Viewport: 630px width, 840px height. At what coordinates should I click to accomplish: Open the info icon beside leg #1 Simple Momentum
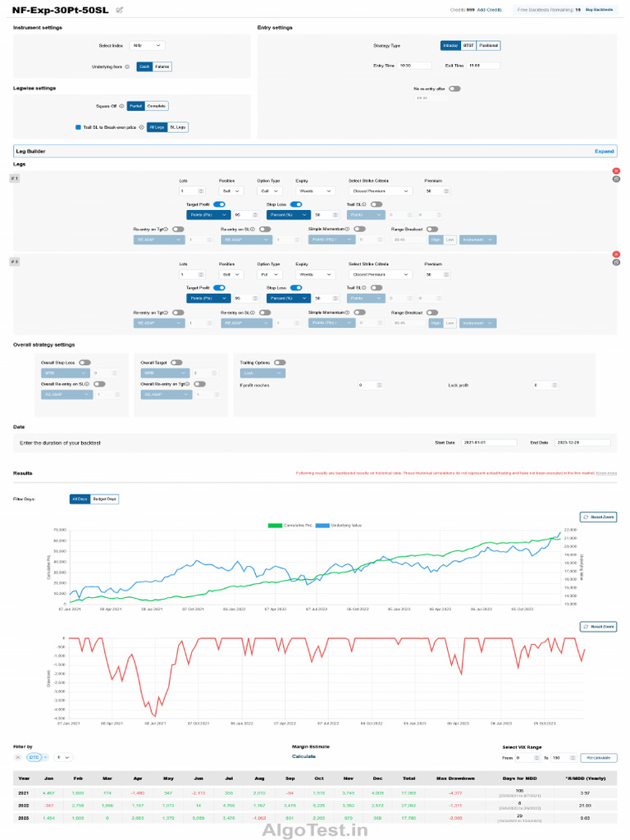click(348, 230)
